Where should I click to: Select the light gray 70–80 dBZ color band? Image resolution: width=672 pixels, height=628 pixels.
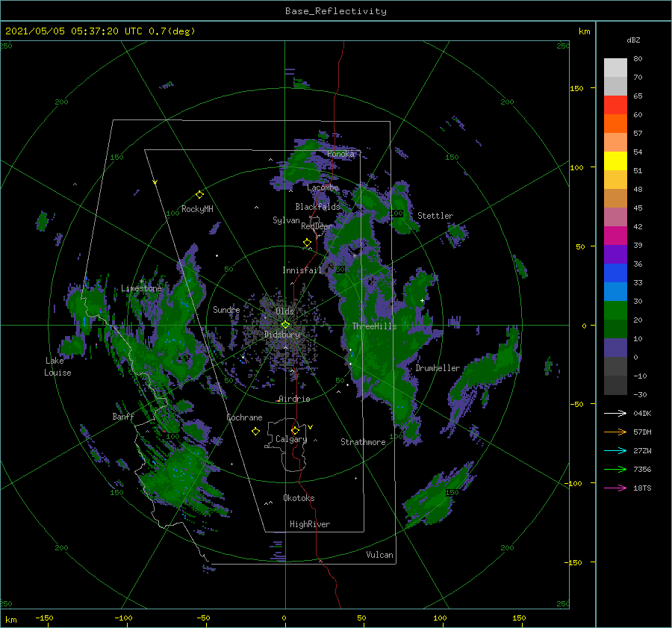[x=615, y=68]
